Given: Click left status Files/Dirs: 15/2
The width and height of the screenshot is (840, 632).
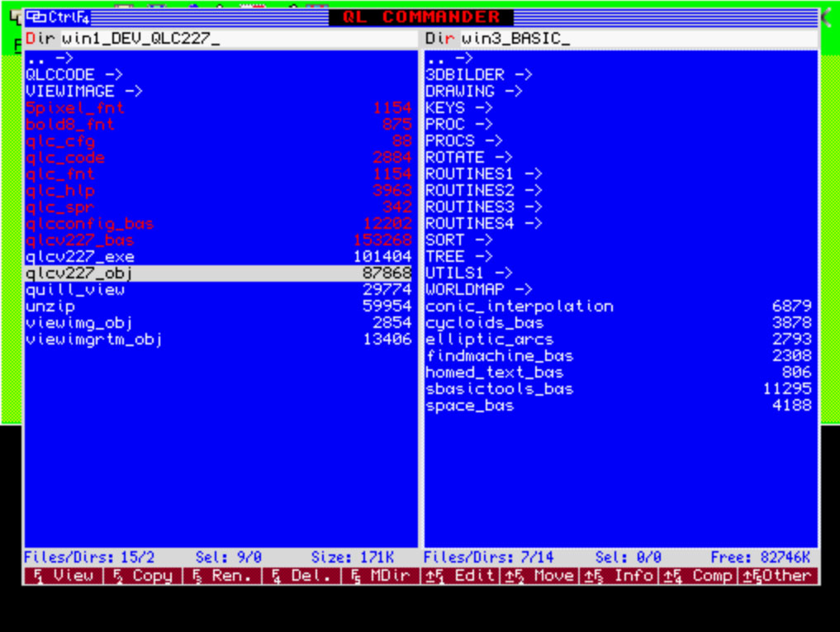Looking at the screenshot, I should (89, 558).
